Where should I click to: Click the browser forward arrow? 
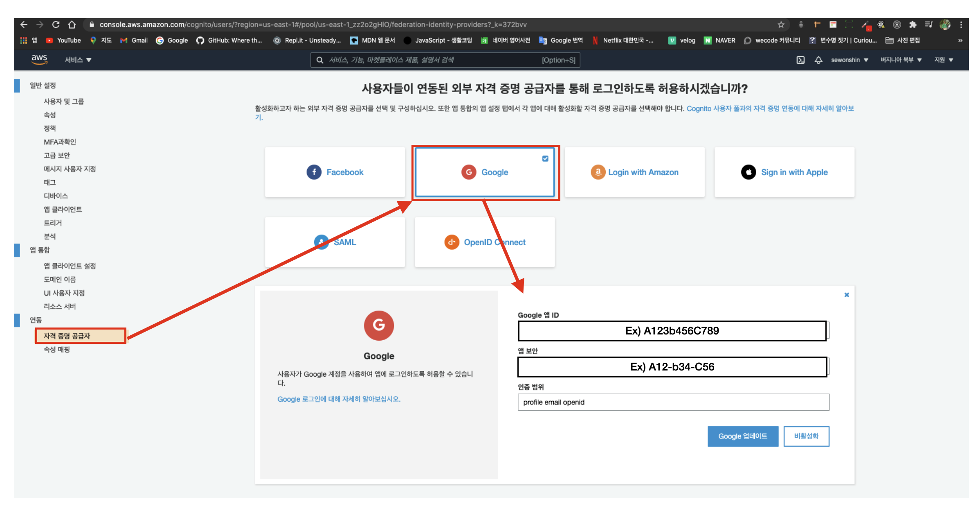tap(40, 25)
